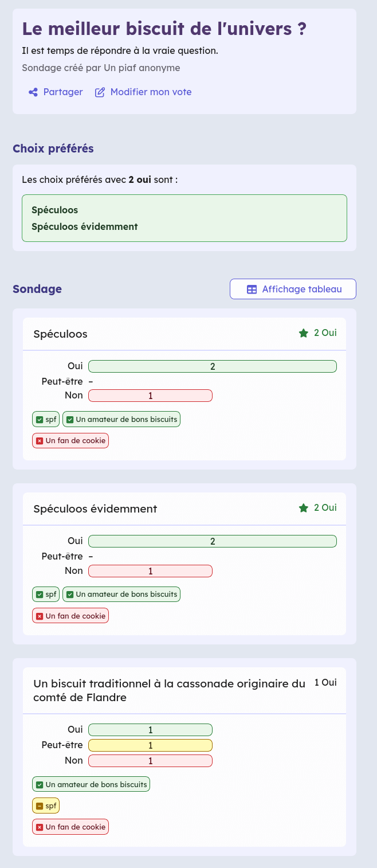Click the Un biscuit traditionnel à la cassonade heading
The height and width of the screenshot is (868, 377).
pos(169,690)
